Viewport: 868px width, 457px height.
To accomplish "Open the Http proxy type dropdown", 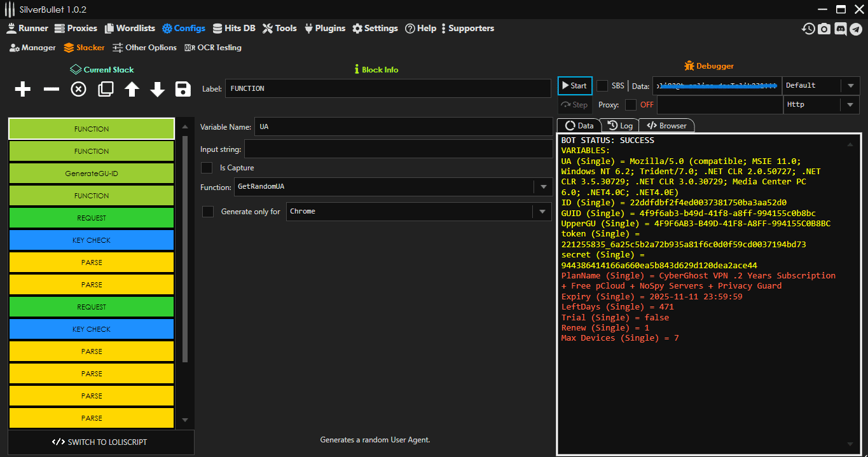I will [850, 104].
